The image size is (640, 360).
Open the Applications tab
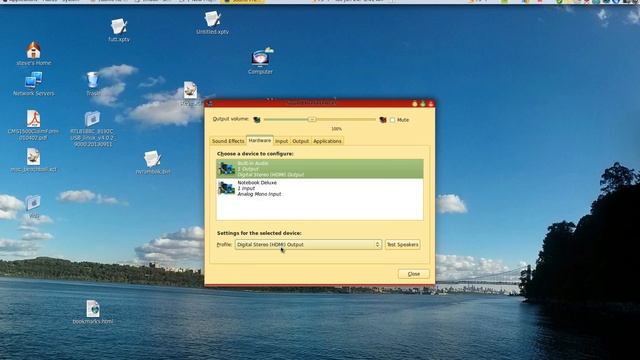point(327,141)
